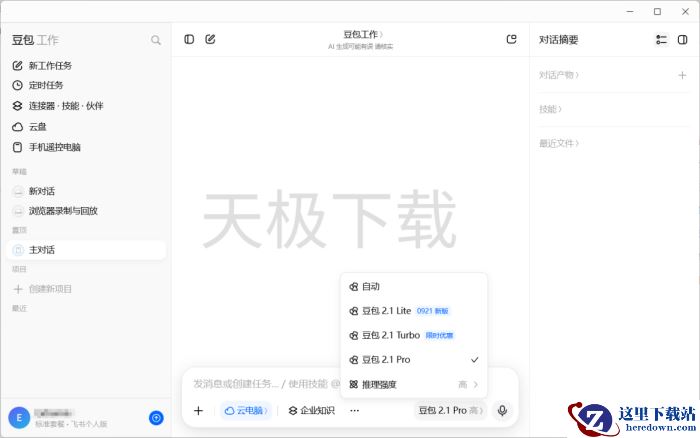This screenshot has width=700, height=438.
Task: Click the 推理强度 icon in the menu
Action: [x=354, y=384]
